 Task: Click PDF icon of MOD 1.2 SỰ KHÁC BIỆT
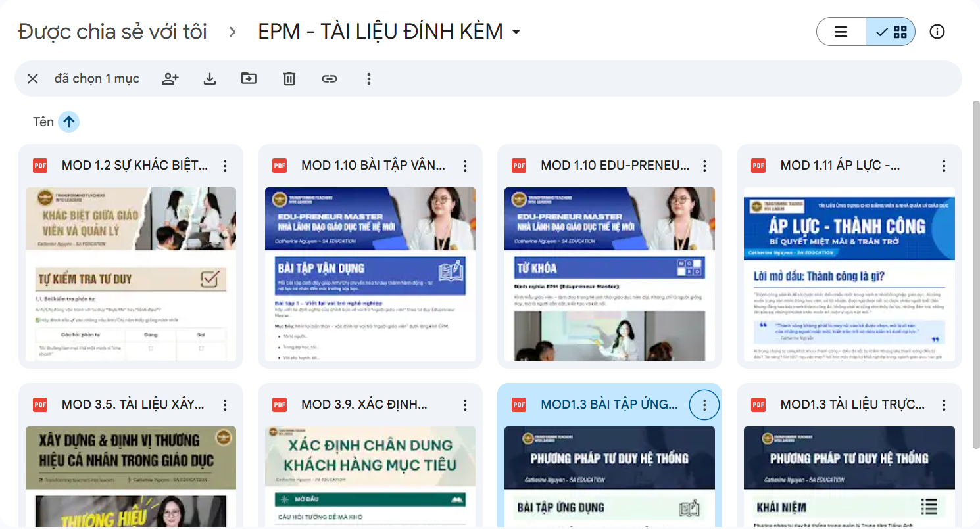coord(40,166)
